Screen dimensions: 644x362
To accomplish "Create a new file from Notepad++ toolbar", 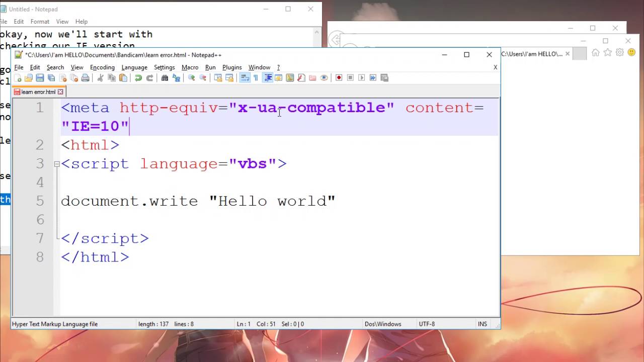I will click(18, 78).
